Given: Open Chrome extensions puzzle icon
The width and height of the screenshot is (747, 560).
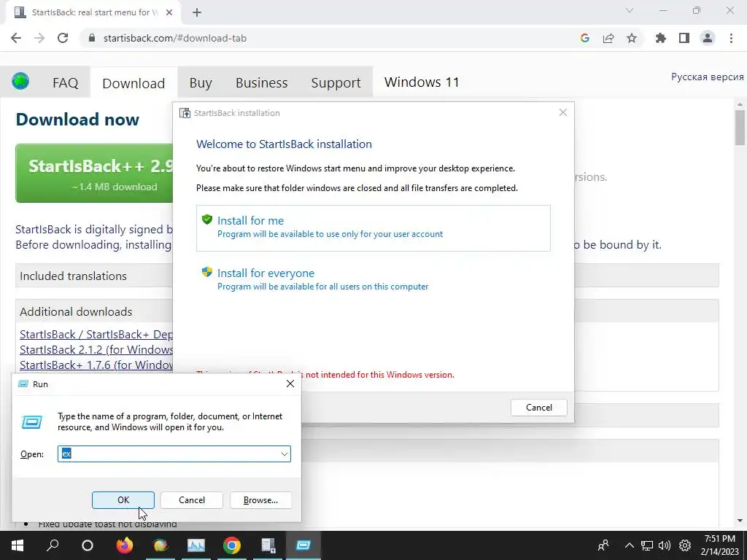Looking at the screenshot, I should point(661,38).
